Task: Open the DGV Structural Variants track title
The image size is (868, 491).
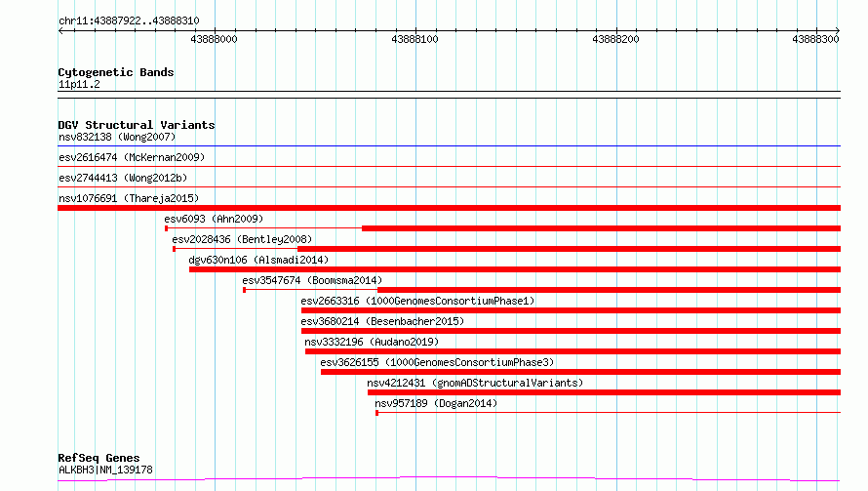Action: (137, 125)
